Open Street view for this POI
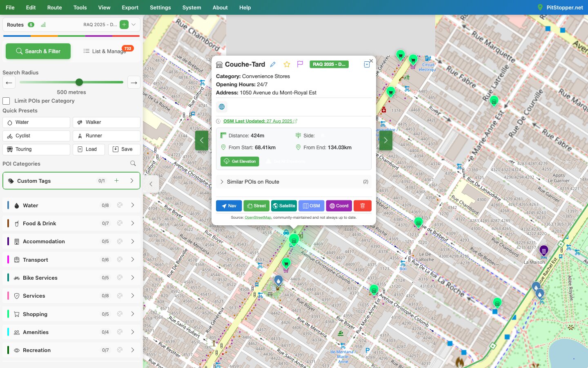588x368 pixels. point(256,206)
